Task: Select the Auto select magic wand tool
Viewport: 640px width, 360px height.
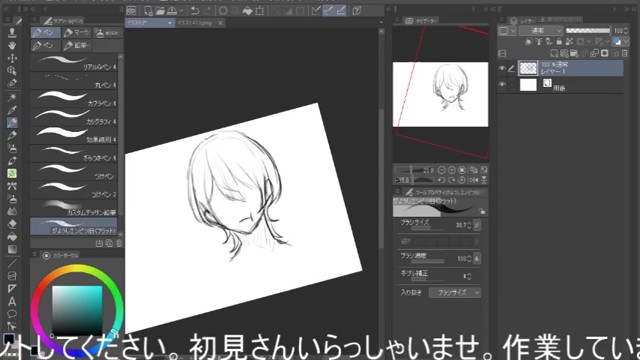Action: pos(12,97)
